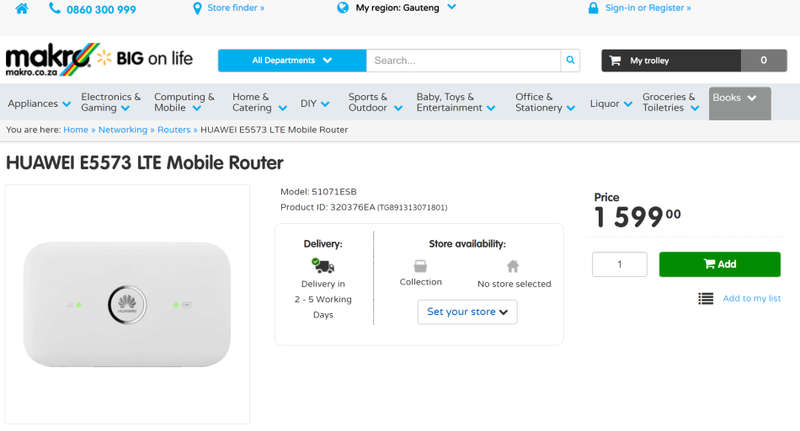
Task: Click the Huawei router product image
Action: 127,304
